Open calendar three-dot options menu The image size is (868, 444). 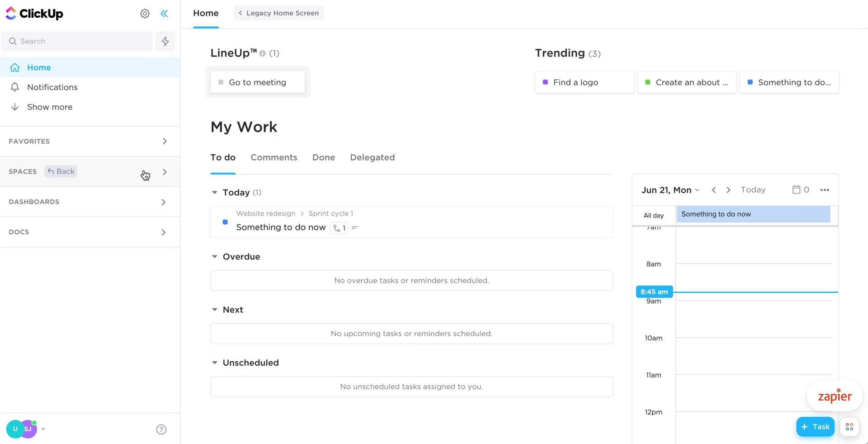(824, 190)
